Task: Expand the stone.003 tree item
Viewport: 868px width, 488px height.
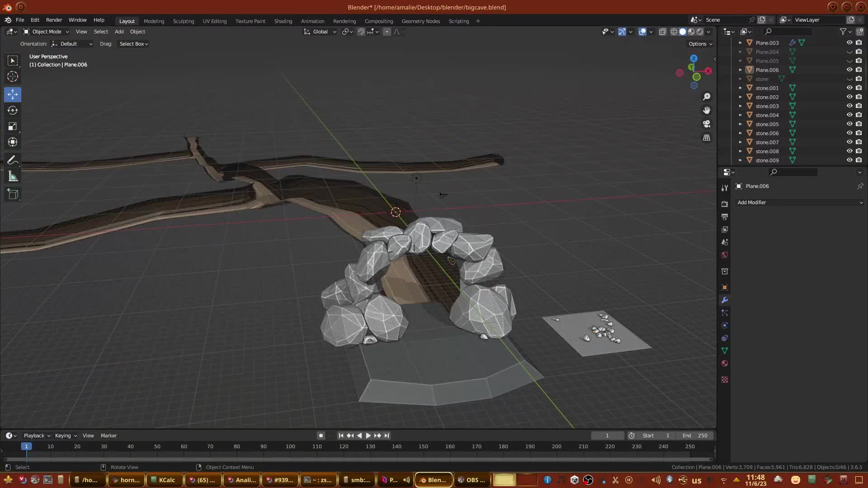Action: click(740, 106)
